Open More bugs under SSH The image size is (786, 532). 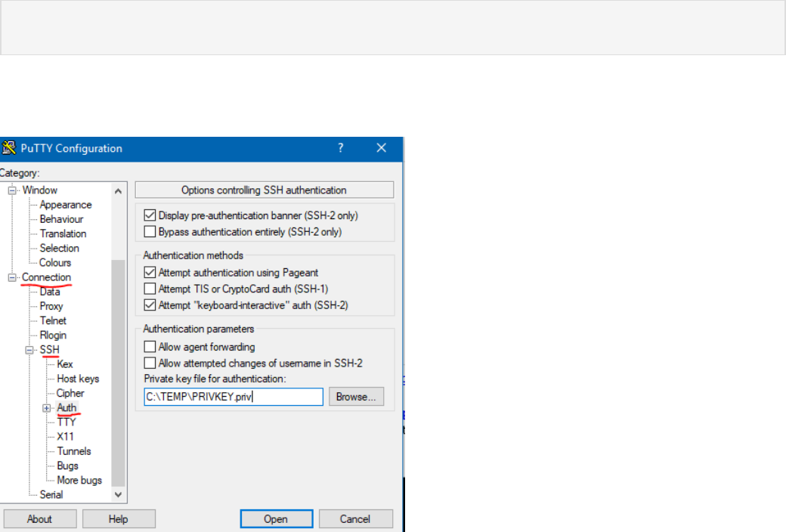(79, 481)
